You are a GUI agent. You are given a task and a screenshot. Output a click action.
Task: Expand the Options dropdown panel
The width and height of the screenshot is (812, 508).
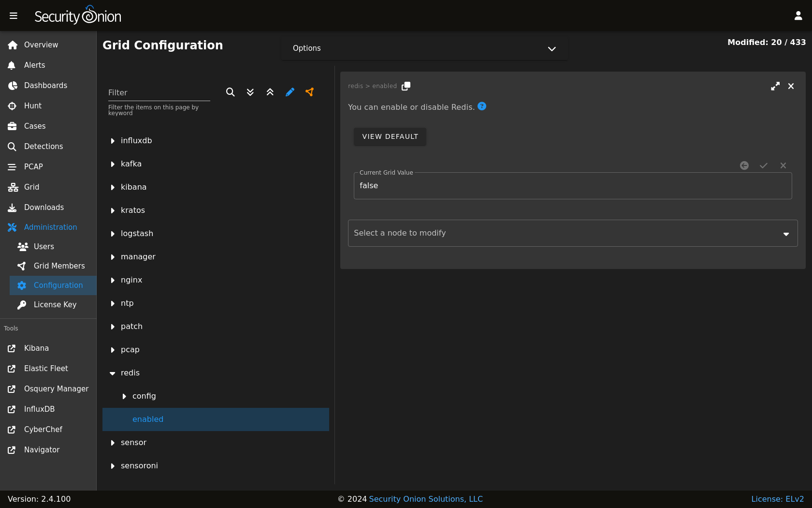[x=424, y=48]
